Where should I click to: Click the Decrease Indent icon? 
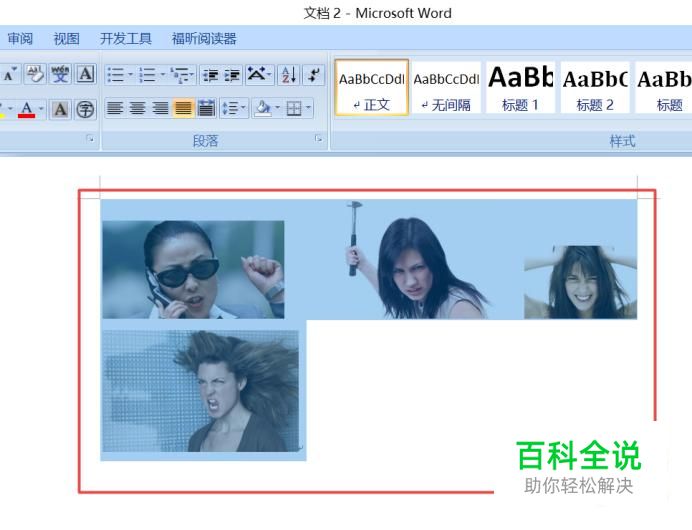click(x=211, y=75)
